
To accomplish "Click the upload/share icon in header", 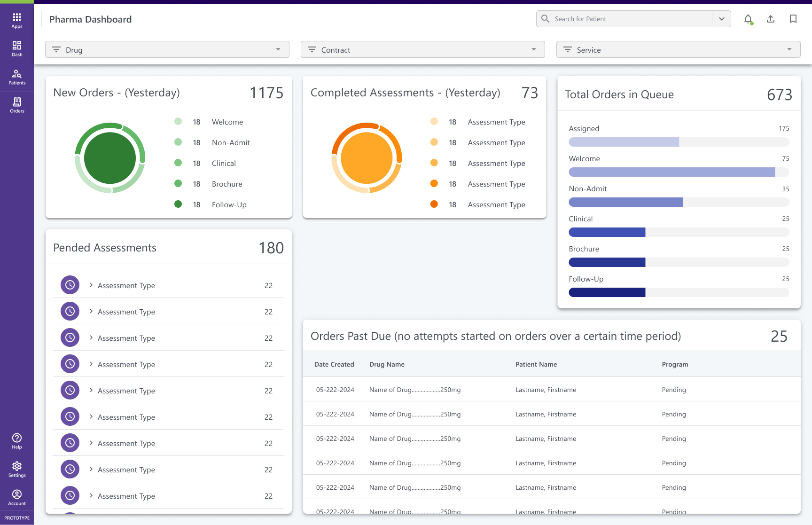I will point(771,19).
